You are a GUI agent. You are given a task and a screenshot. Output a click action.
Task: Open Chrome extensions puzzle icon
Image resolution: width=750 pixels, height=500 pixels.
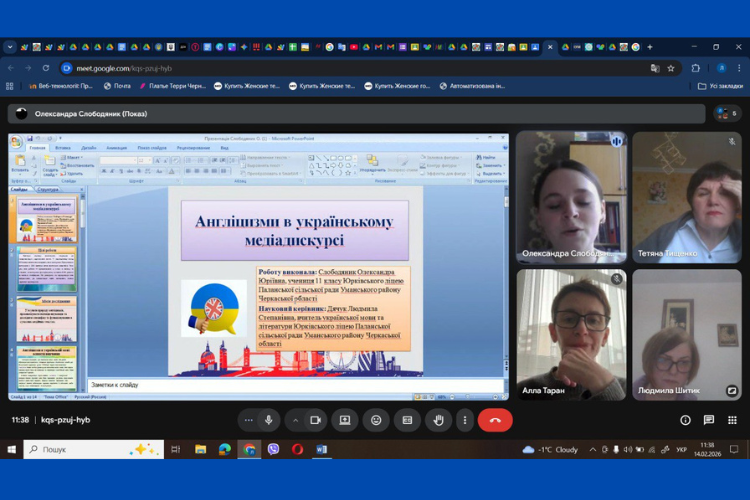pyautogui.click(x=696, y=68)
